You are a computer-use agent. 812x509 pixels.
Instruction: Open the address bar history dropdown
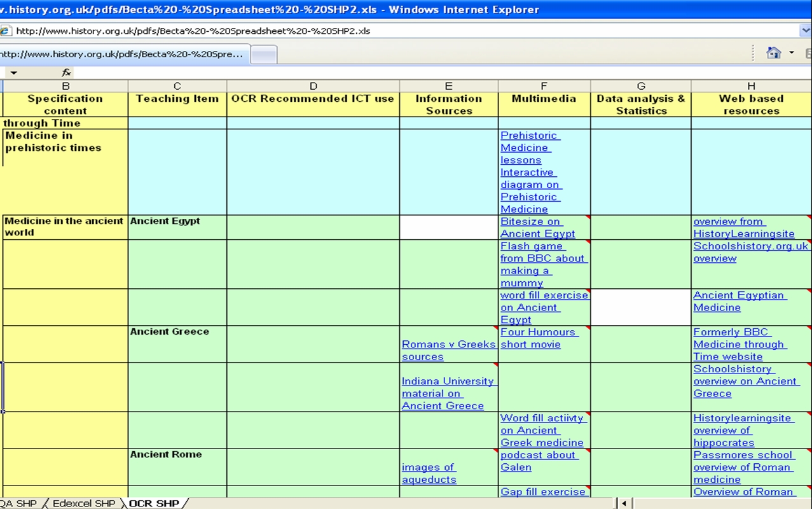point(805,30)
